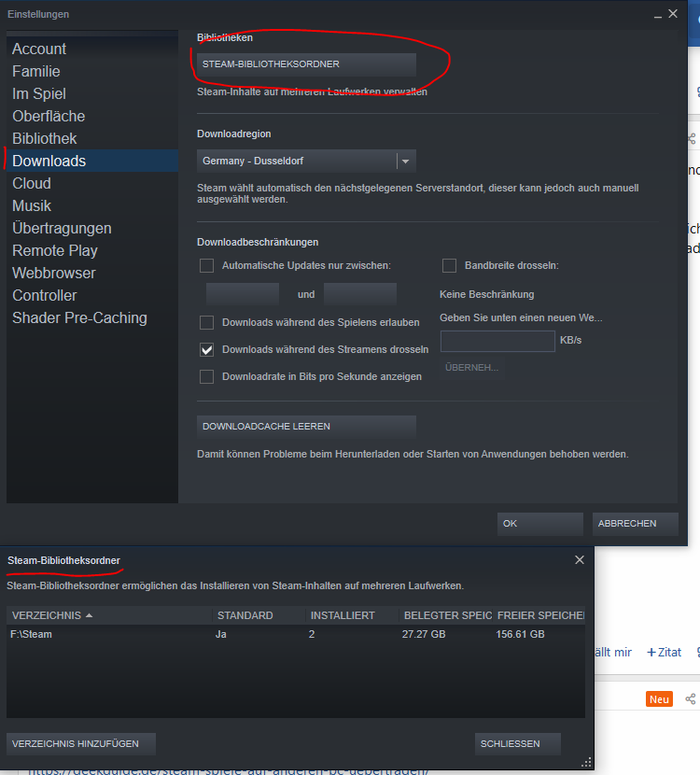Viewport: 700px width, 775px height.
Task: Select Bibliothek in the sidebar
Action: 91,138
